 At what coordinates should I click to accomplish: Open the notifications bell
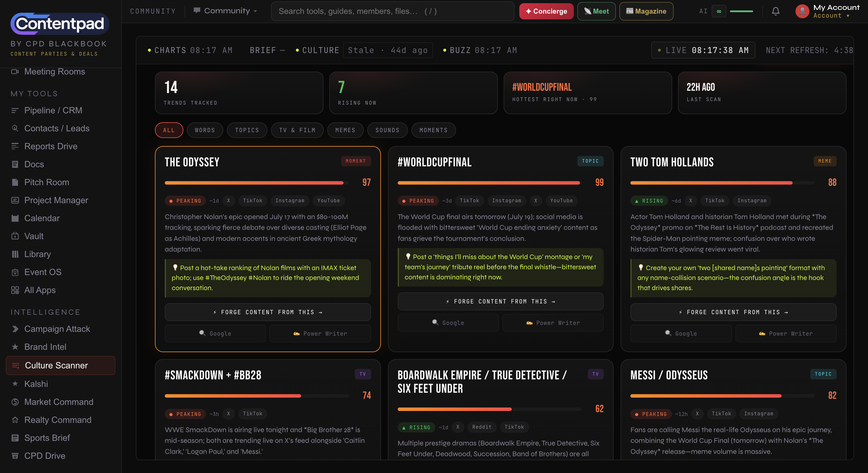coord(776,11)
